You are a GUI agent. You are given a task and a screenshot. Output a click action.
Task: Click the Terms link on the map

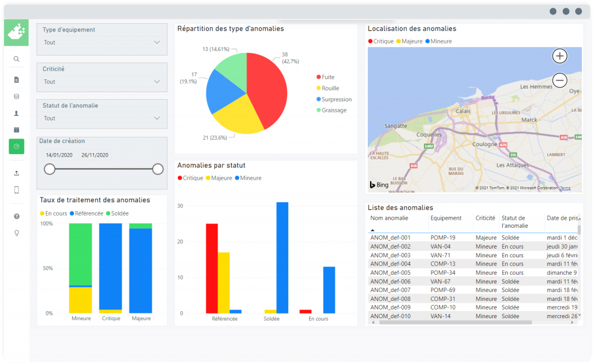point(565,188)
